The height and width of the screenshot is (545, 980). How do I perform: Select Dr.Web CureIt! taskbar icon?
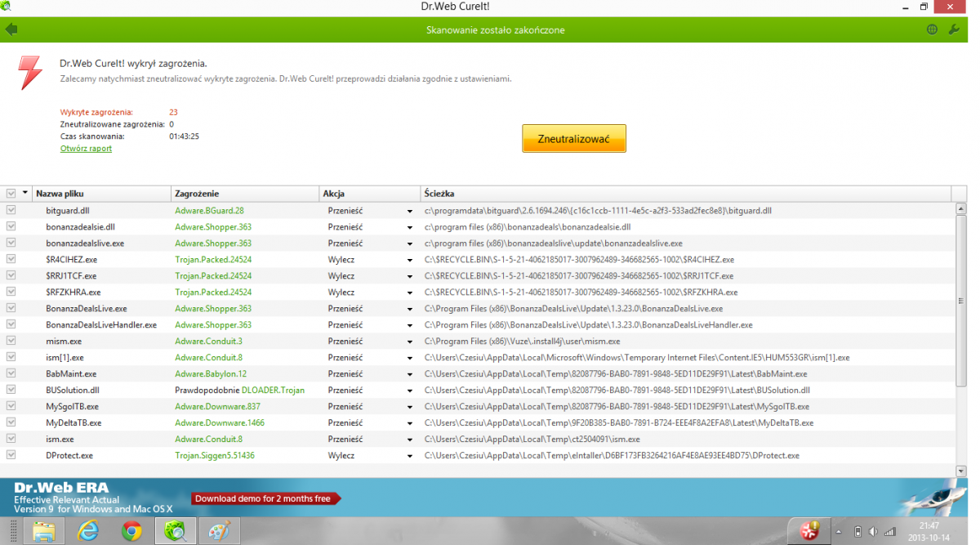pyautogui.click(x=176, y=531)
